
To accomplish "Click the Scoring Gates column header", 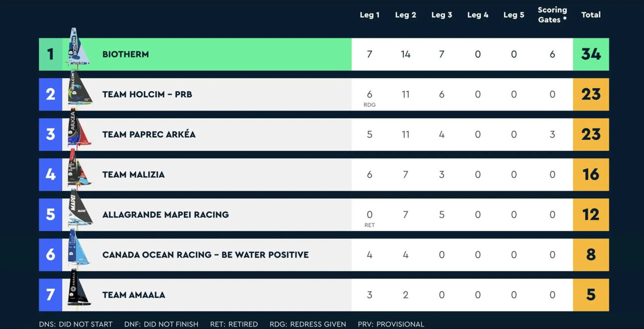I will click(552, 15).
